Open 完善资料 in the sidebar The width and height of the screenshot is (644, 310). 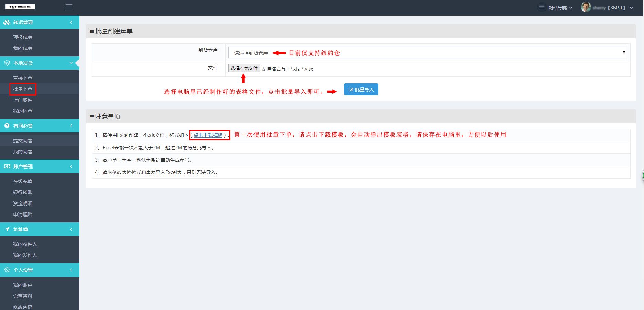[23, 296]
